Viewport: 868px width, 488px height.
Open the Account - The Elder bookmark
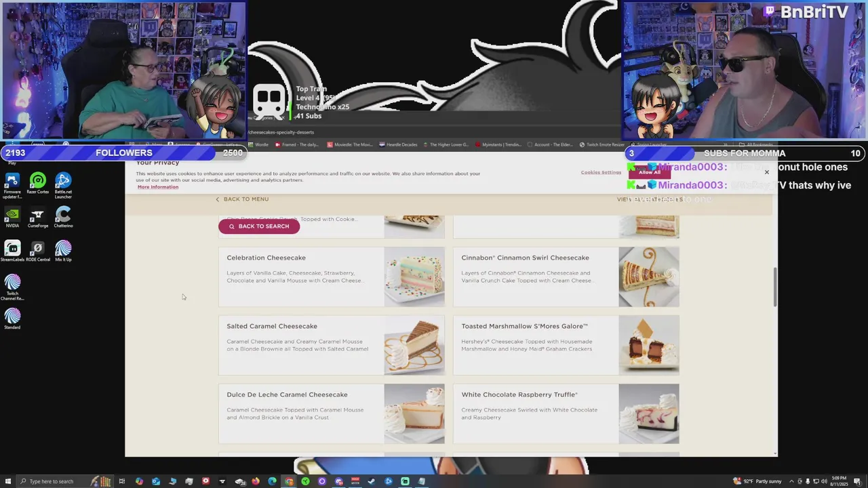[550, 144]
